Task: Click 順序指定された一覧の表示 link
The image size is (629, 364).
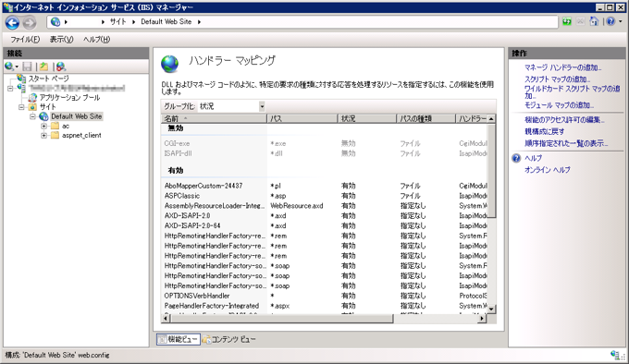Action: click(x=566, y=143)
